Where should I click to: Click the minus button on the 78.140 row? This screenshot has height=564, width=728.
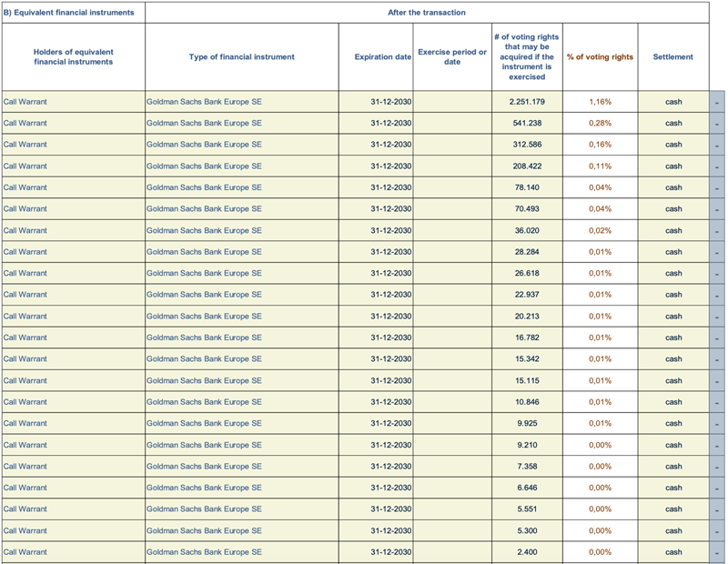pos(717,187)
